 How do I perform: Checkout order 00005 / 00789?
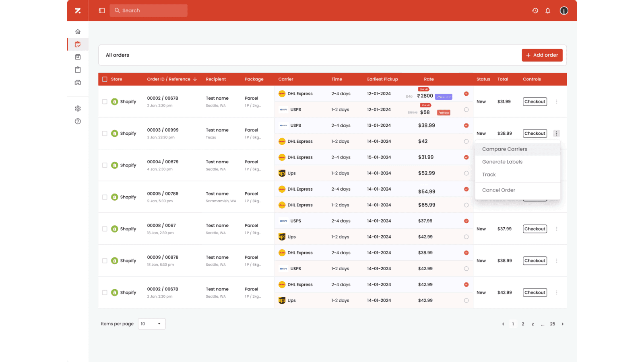[535, 197]
